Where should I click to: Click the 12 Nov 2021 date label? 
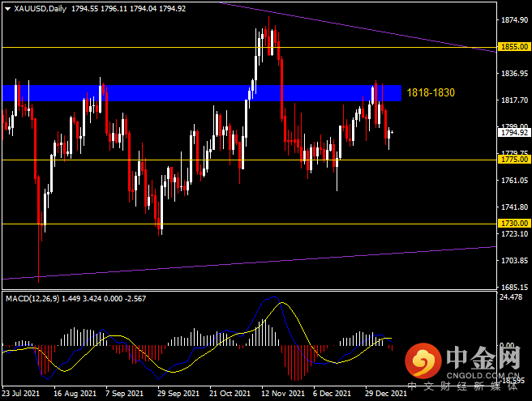click(282, 394)
